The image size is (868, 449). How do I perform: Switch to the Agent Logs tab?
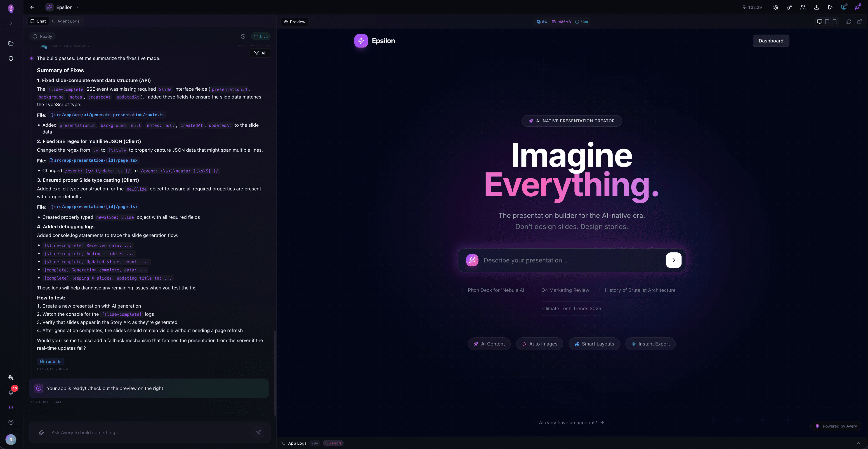[x=66, y=21]
